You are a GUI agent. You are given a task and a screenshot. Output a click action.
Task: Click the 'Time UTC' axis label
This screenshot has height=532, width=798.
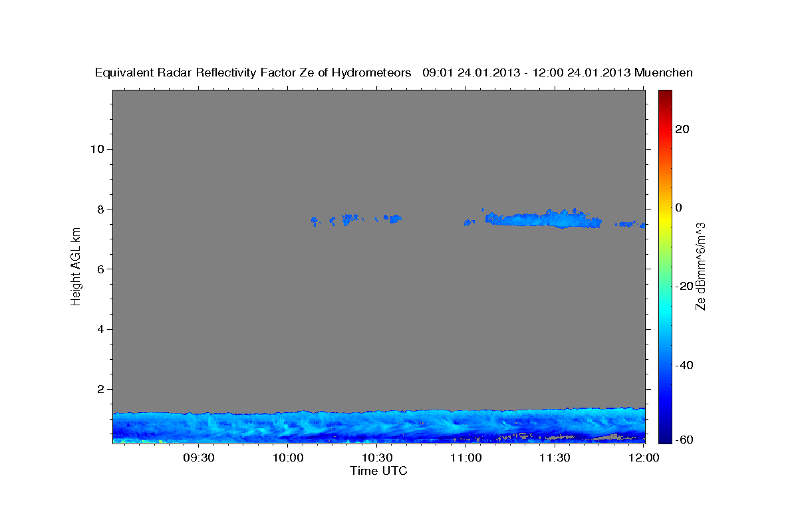[378, 471]
